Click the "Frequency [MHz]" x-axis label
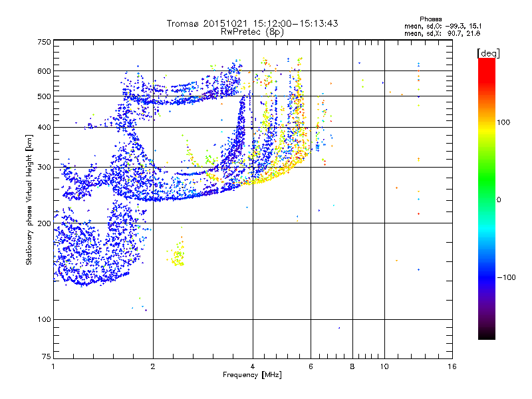Image resolution: width=532 pixels, height=399 pixels. [x=252, y=375]
